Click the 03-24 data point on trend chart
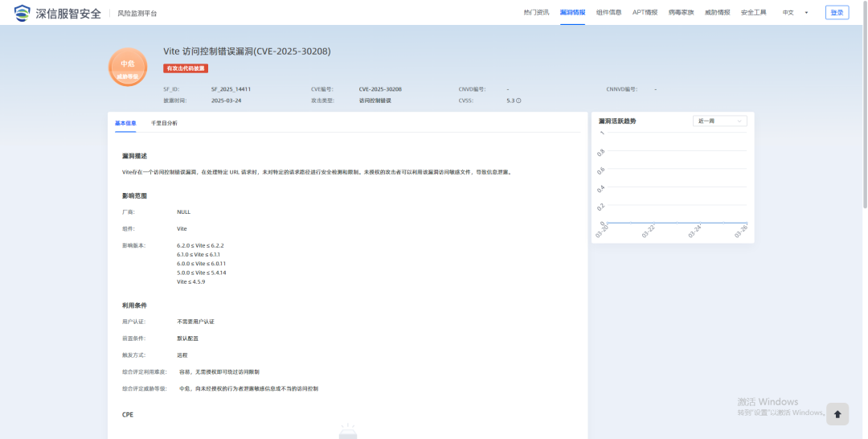 click(700, 223)
